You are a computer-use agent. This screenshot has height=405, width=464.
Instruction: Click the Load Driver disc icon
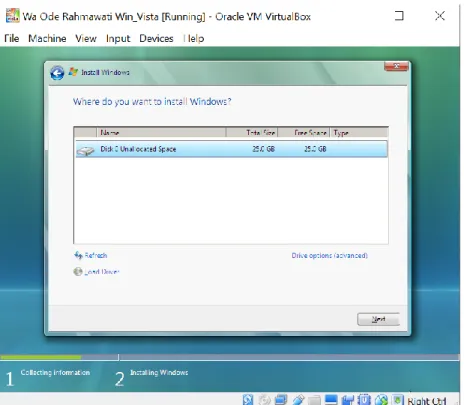click(x=78, y=271)
